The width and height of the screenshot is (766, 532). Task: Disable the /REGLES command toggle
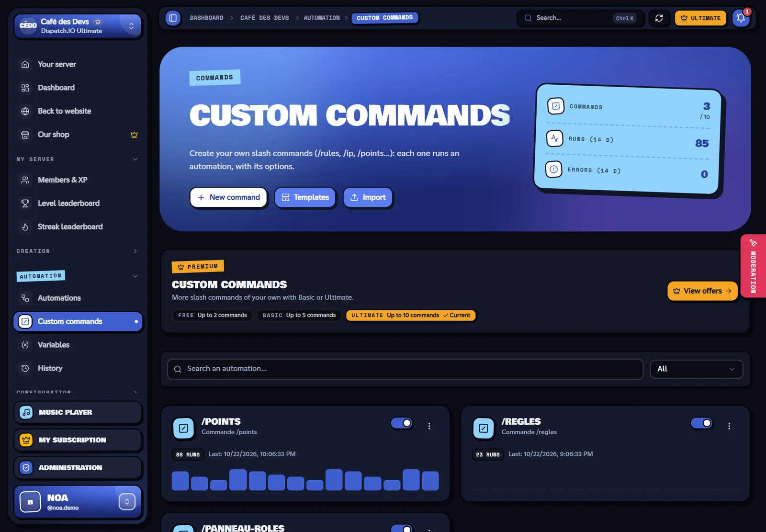[702, 423]
